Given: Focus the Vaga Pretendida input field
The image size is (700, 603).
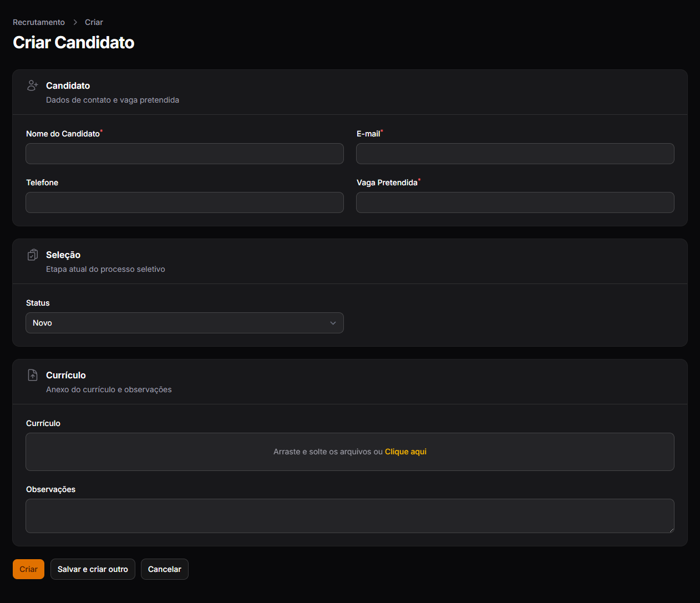Looking at the screenshot, I should pyautogui.click(x=515, y=202).
